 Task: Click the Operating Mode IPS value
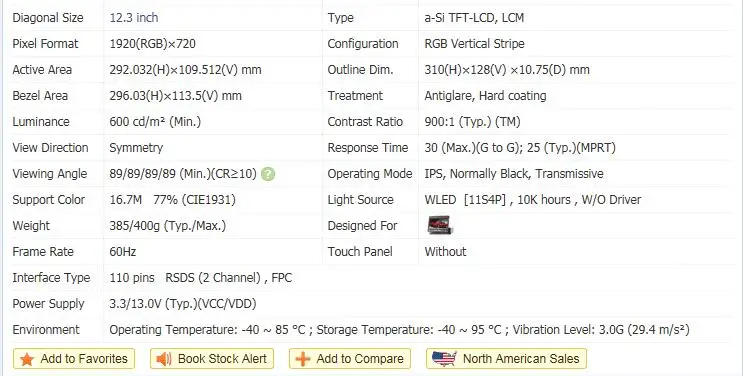[x=514, y=174]
